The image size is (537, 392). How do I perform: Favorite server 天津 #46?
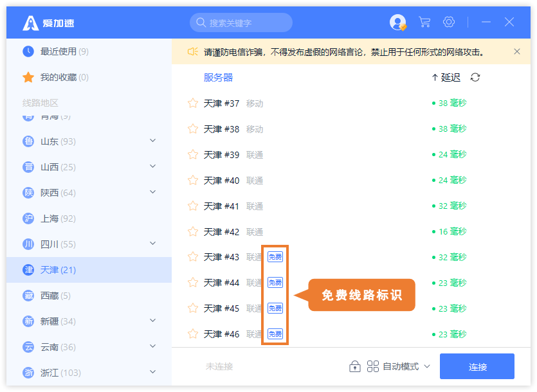[193, 334]
